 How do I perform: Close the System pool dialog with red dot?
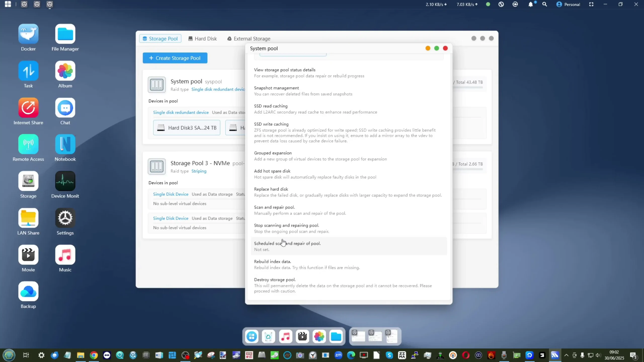click(445, 48)
